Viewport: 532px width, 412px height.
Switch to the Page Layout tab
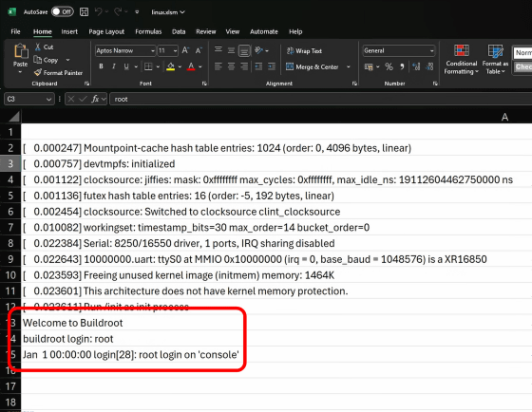106,31
